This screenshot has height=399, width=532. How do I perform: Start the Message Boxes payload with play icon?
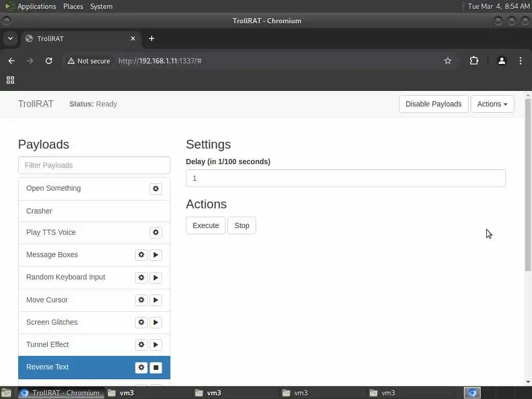point(156,255)
